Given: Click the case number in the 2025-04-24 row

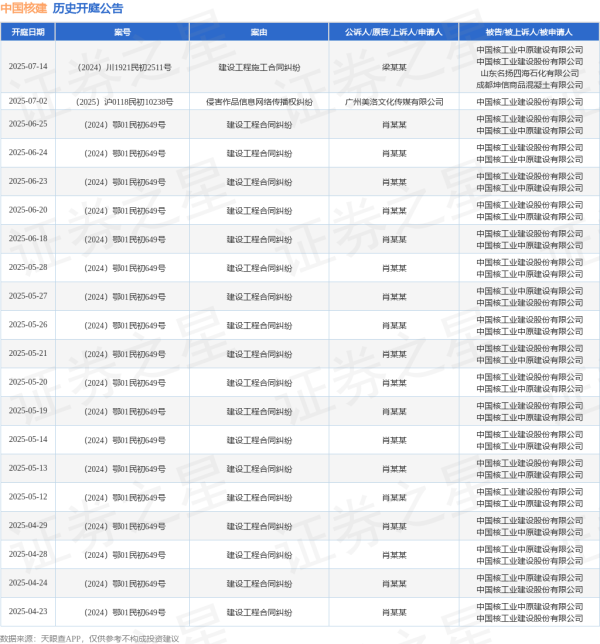Looking at the screenshot, I should pos(124,584).
